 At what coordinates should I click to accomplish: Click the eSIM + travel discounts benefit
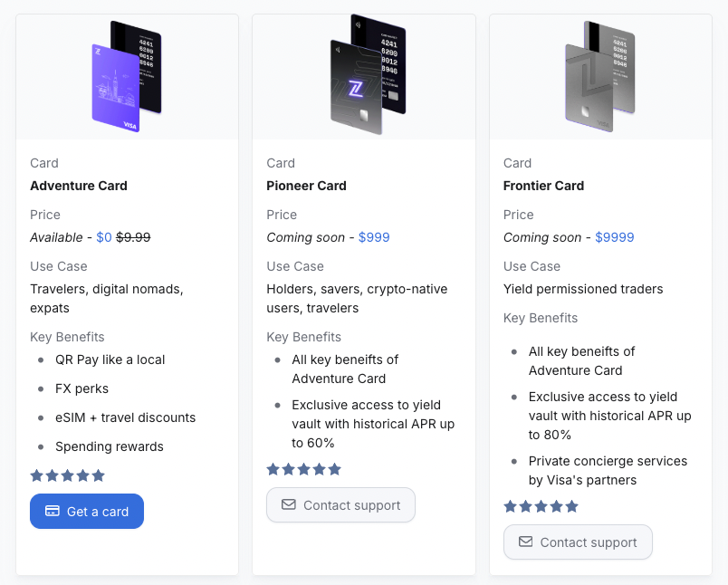coord(125,417)
